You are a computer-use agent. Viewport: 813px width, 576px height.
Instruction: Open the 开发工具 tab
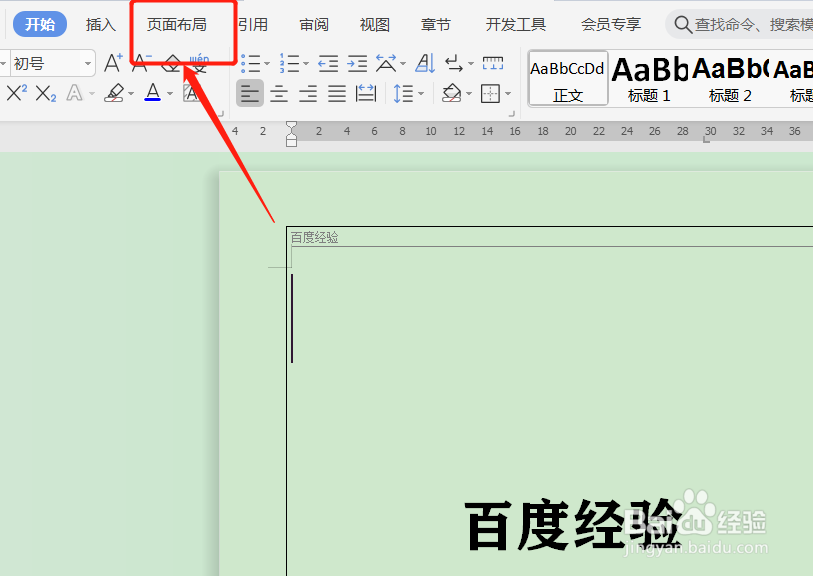point(516,24)
